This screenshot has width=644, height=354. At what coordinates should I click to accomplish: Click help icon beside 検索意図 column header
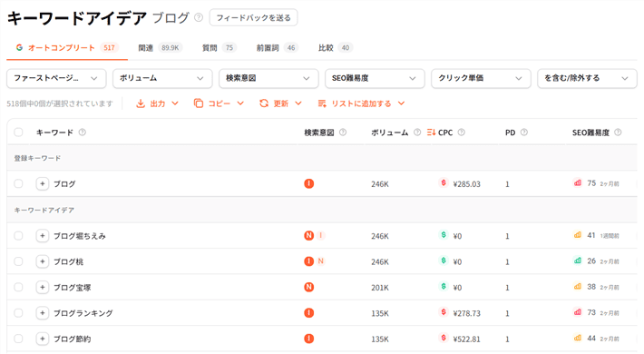pyautogui.click(x=343, y=133)
